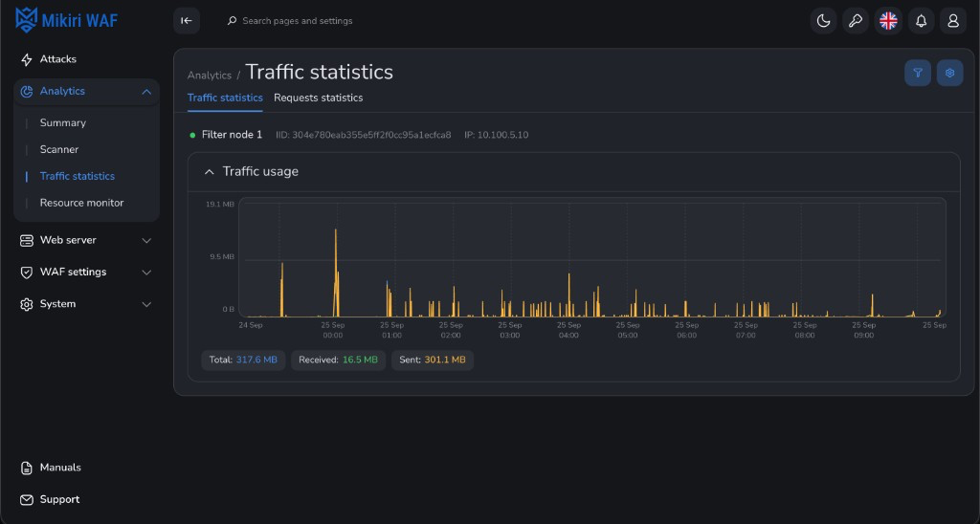980x524 pixels.
Task: Click the Analytics pie chart icon
Action: [26, 91]
